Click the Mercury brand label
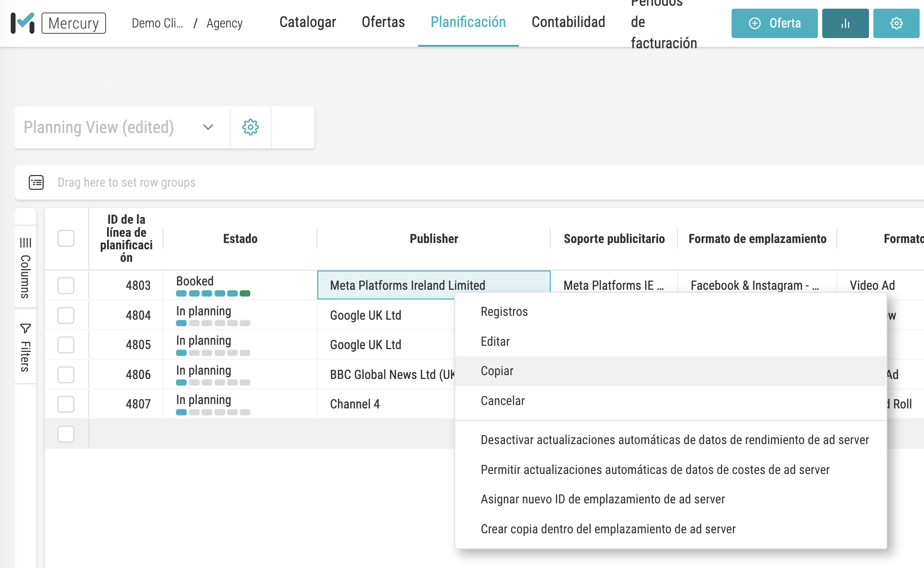The height and width of the screenshot is (568, 924). click(74, 23)
